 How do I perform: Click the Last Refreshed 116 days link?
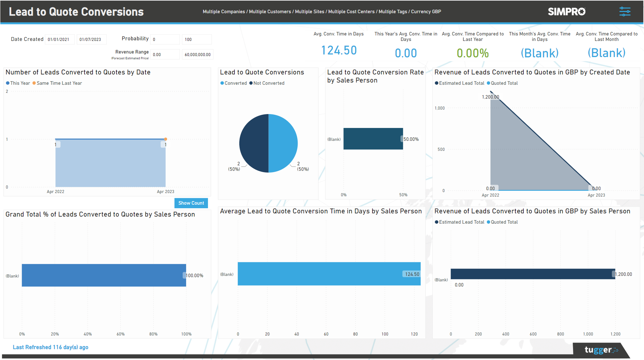point(50,347)
